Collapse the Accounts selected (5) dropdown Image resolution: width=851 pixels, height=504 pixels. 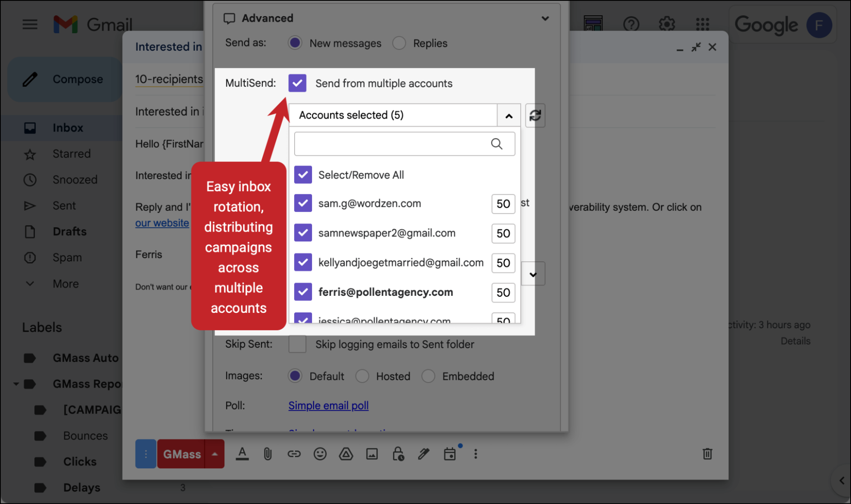point(509,115)
